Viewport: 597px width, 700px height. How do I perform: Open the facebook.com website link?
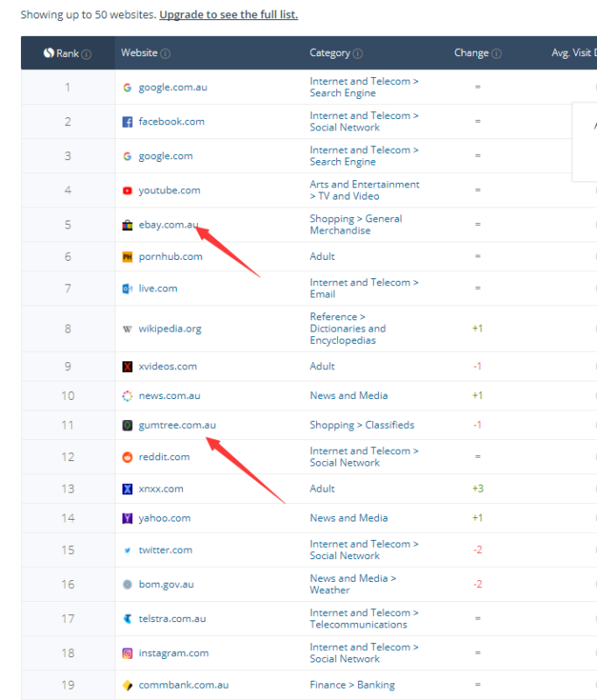pos(172,122)
